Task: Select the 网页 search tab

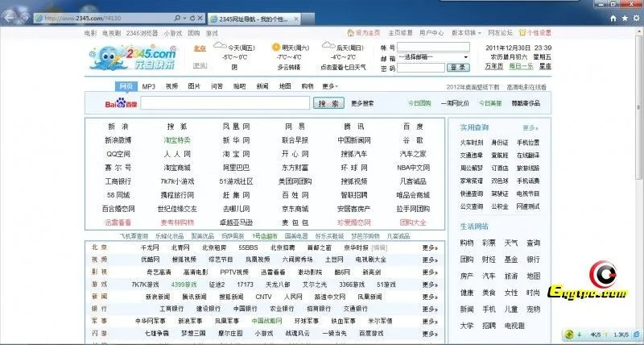Action: click(x=126, y=86)
